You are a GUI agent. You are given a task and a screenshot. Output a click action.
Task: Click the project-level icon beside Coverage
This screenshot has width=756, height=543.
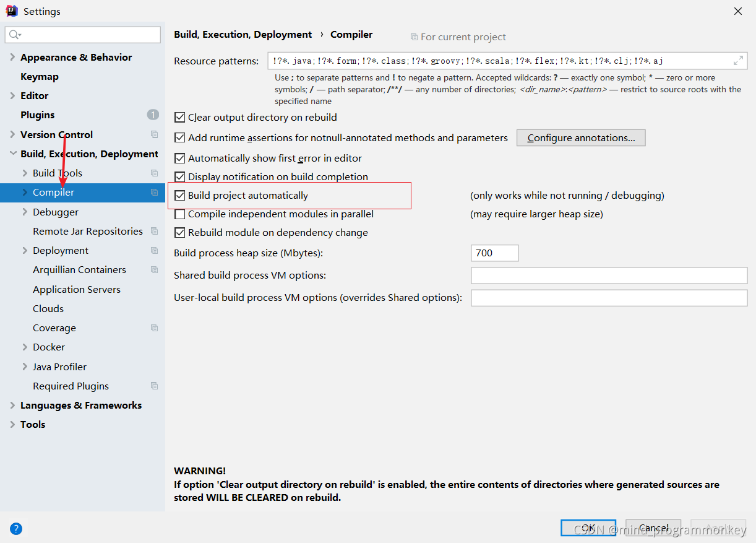[155, 328]
